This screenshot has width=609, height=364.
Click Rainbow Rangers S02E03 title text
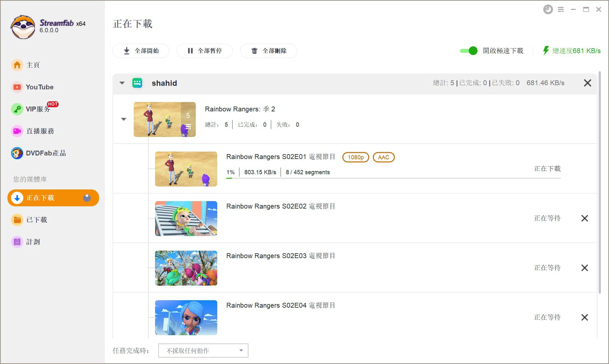click(281, 256)
